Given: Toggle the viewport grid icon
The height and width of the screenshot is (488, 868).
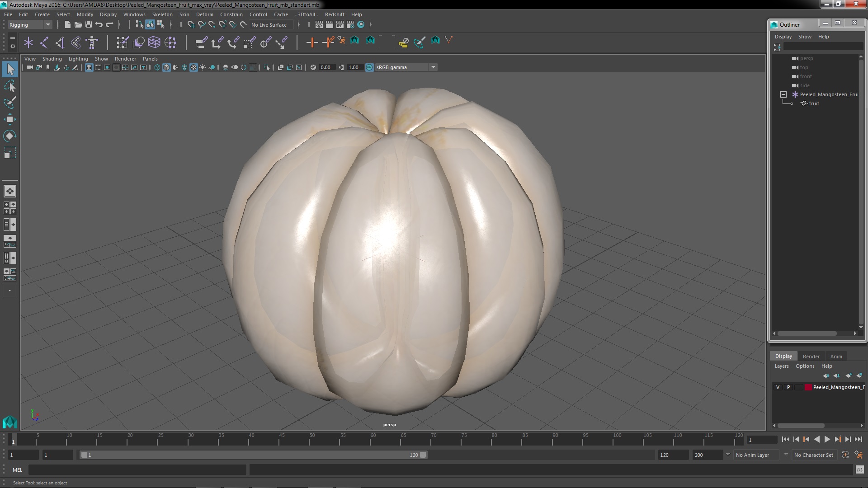Looking at the screenshot, I should (89, 67).
